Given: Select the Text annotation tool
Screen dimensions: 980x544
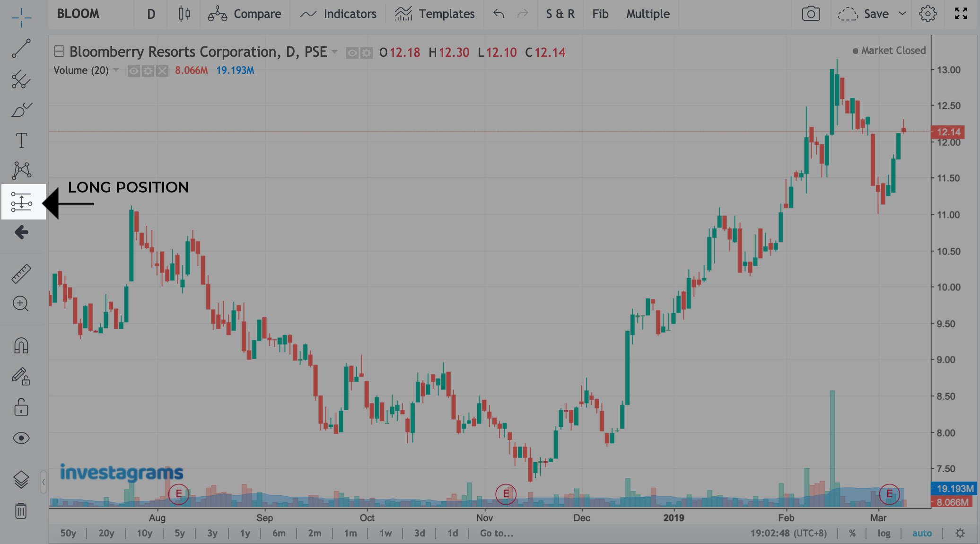Looking at the screenshot, I should (21, 140).
